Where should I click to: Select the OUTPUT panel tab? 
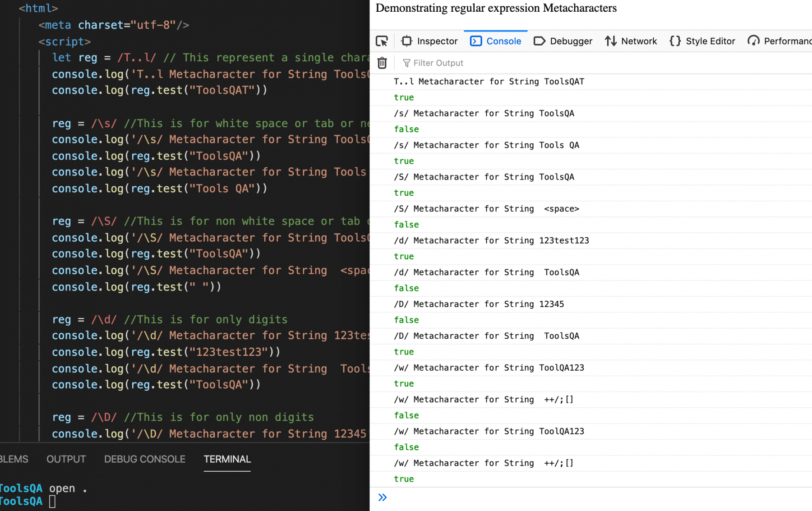[x=66, y=459]
